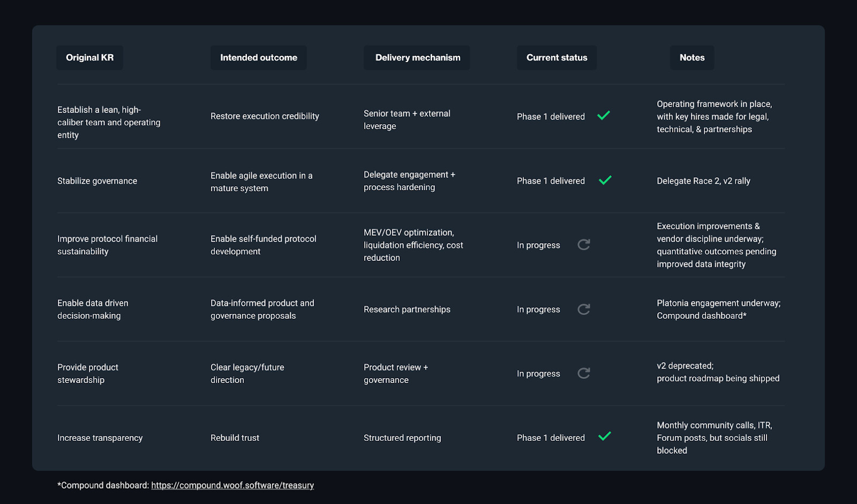
Task: Open the compound.woof.software/treasury link
Action: [x=232, y=485]
